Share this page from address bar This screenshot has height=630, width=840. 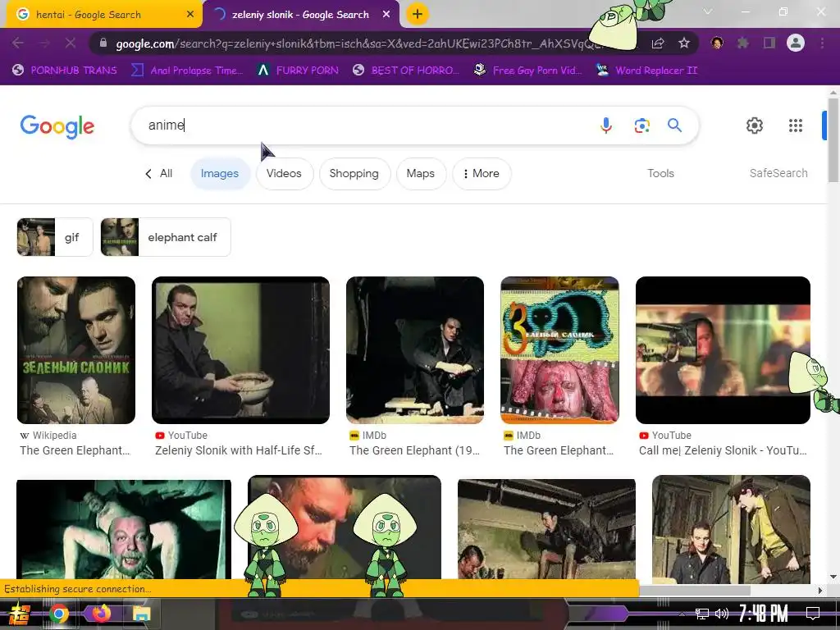(658, 43)
